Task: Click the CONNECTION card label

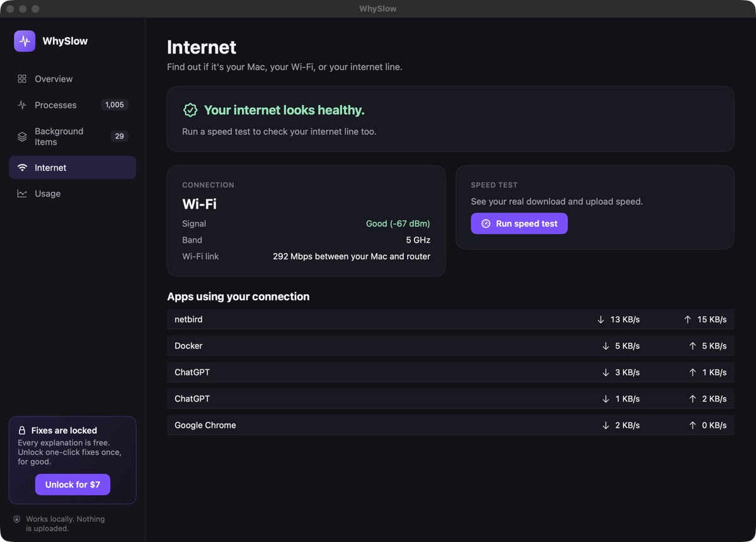Action: pyautogui.click(x=208, y=185)
